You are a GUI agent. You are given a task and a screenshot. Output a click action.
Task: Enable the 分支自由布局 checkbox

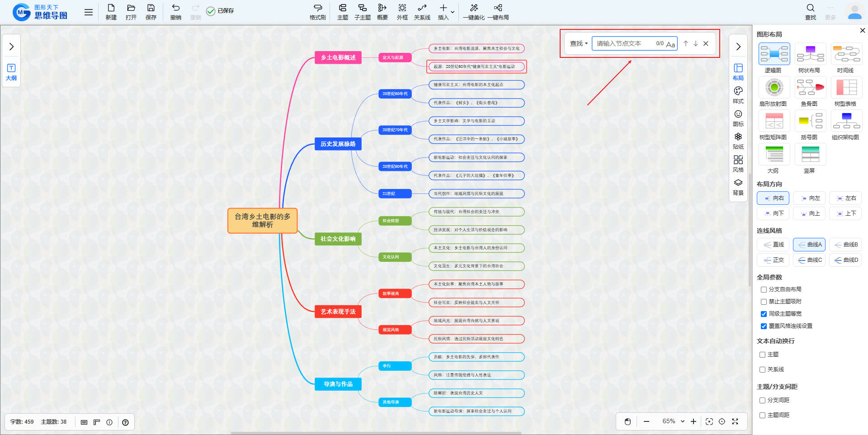[764, 289]
